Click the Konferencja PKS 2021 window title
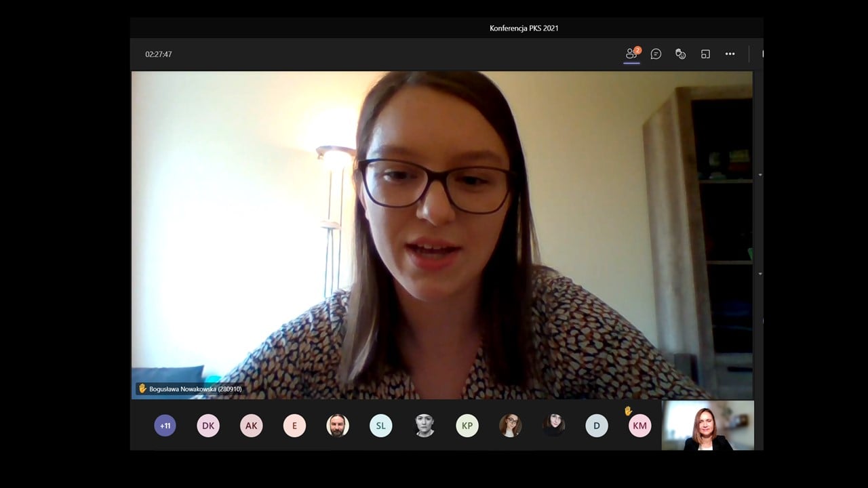Viewport: 868px width, 488px height. 524,28
